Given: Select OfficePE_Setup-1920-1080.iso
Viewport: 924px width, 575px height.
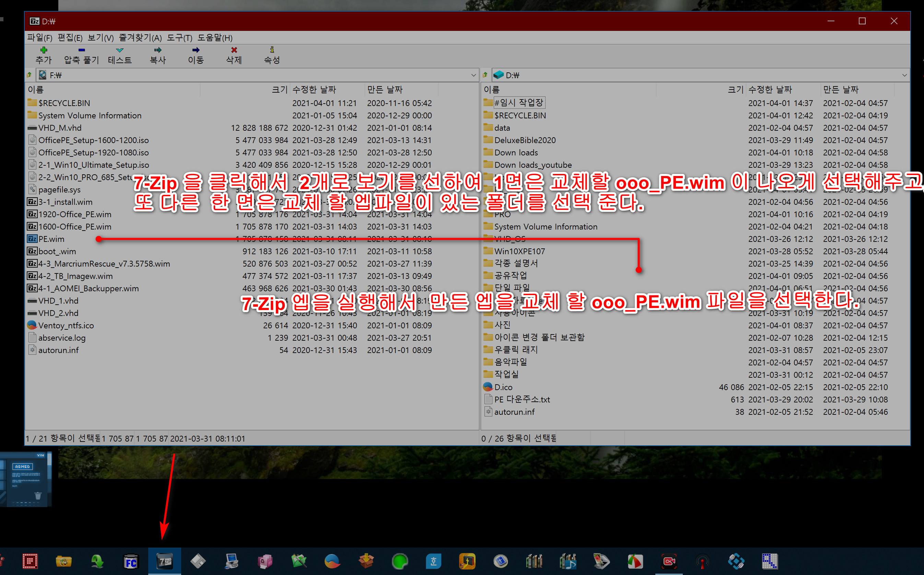Looking at the screenshot, I should click(x=94, y=152).
